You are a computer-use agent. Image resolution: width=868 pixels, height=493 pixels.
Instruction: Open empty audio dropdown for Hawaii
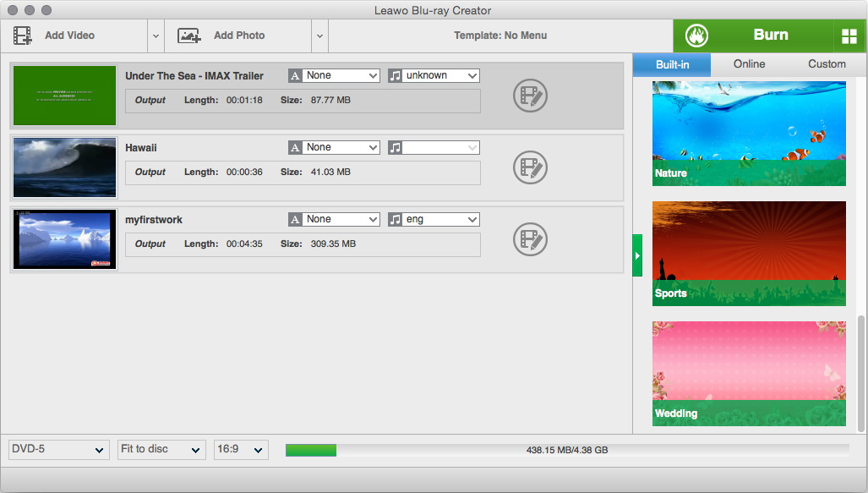[440, 148]
